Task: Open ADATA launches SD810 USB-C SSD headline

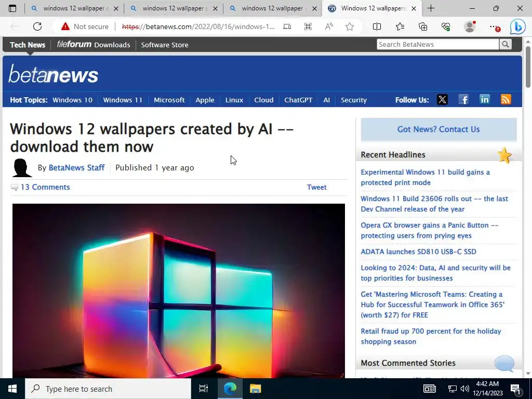Action: tap(418, 251)
